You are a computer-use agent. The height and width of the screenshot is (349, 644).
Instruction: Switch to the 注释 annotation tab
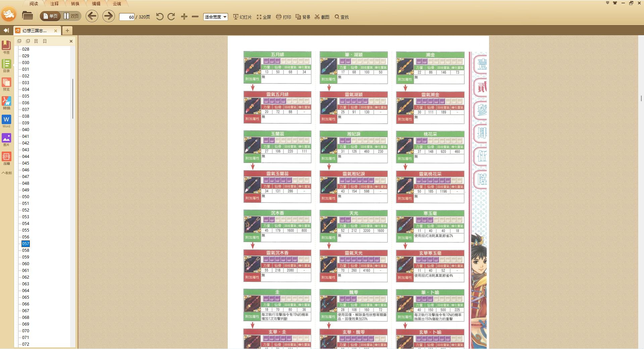click(54, 4)
